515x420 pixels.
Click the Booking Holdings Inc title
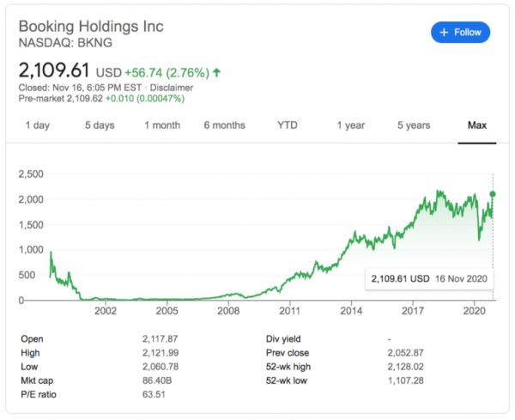[91, 26]
